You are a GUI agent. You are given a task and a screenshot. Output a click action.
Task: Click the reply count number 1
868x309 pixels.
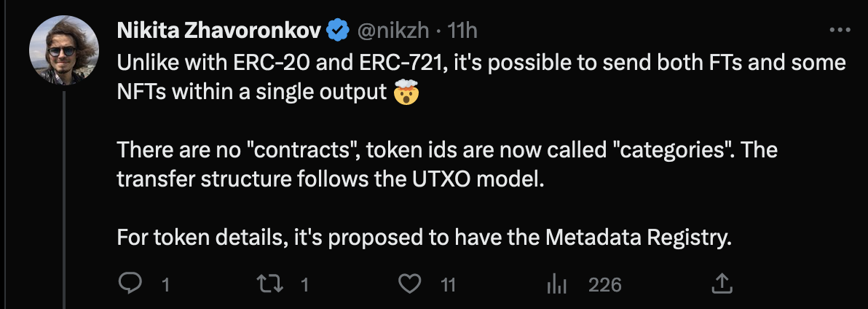click(165, 284)
